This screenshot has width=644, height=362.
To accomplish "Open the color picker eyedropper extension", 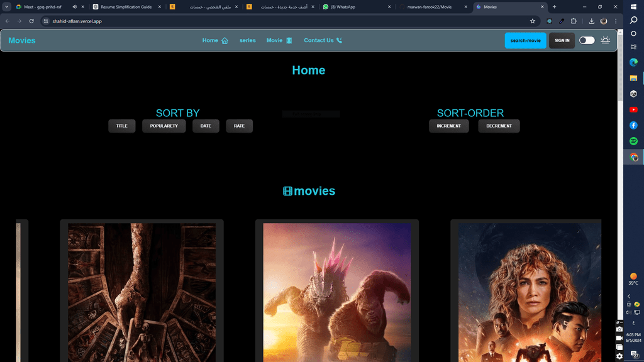I will (562, 21).
